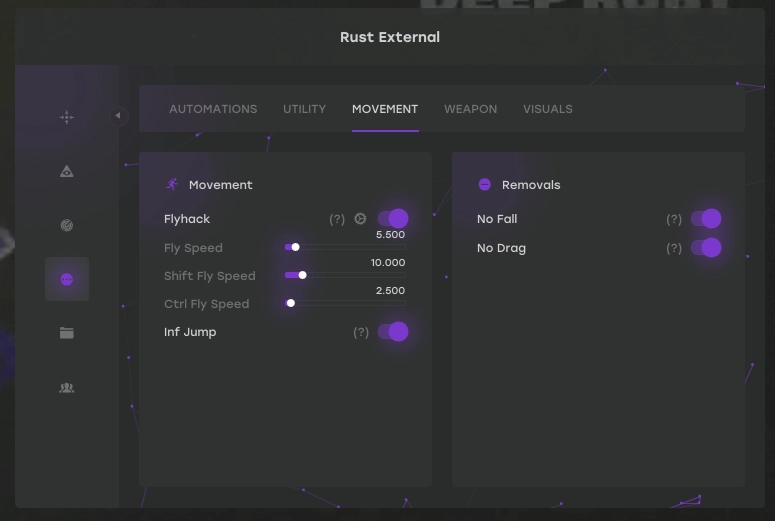Disable the Flyhack toggle

point(393,219)
